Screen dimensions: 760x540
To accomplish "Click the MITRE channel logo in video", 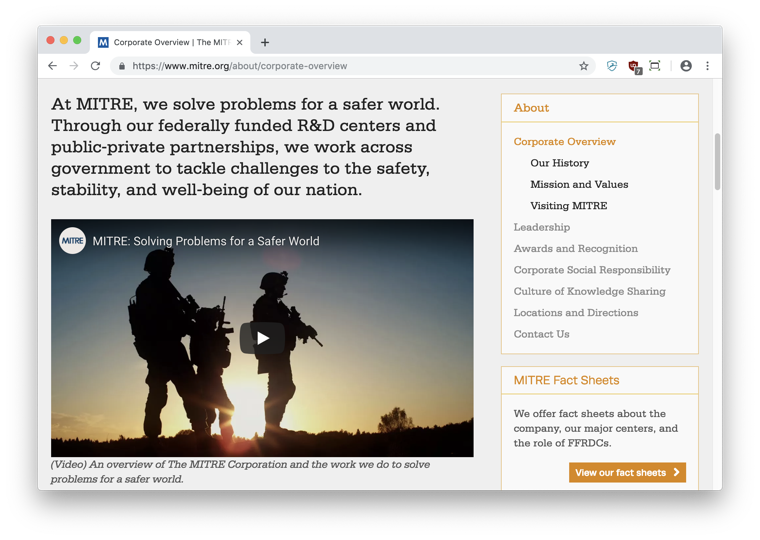I will (x=73, y=240).
